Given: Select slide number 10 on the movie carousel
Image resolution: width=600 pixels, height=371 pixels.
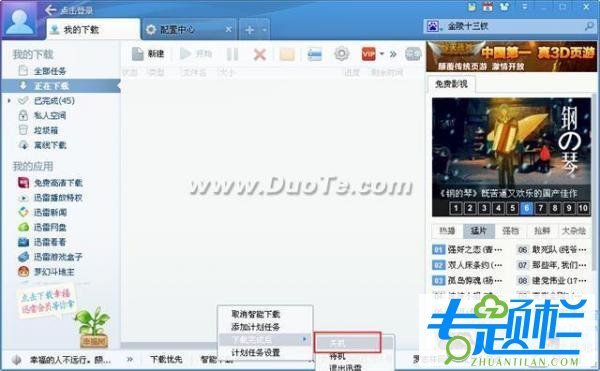Looking at the screenshot, I should tap(583, 208).
